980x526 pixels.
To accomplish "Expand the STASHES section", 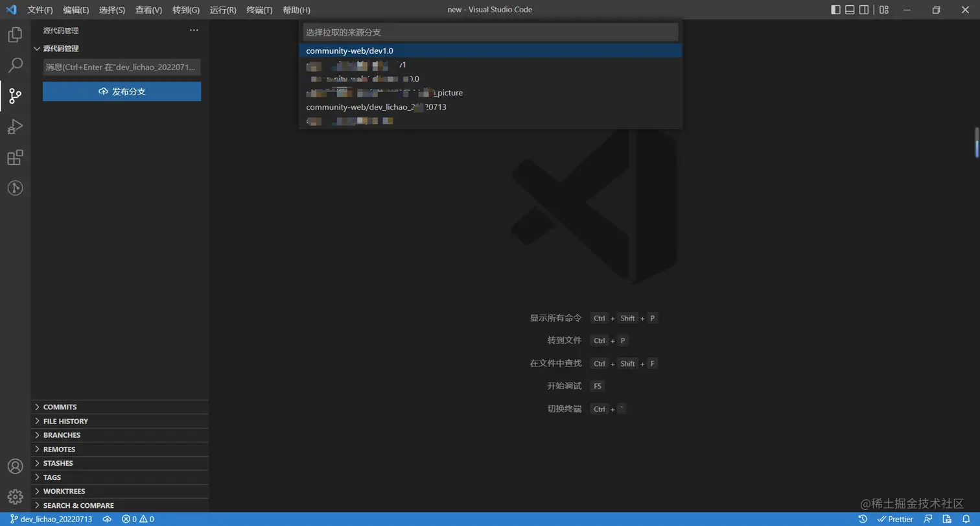I will (120, 463).
